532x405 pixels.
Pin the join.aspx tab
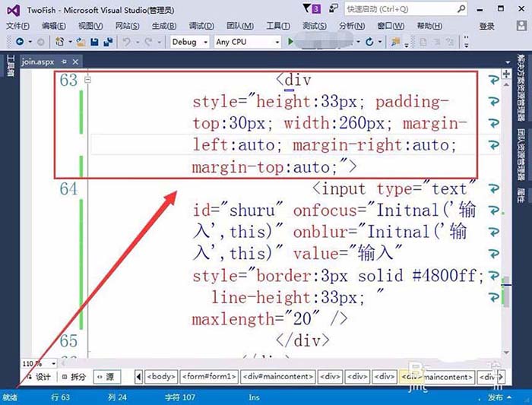(64, 62)
